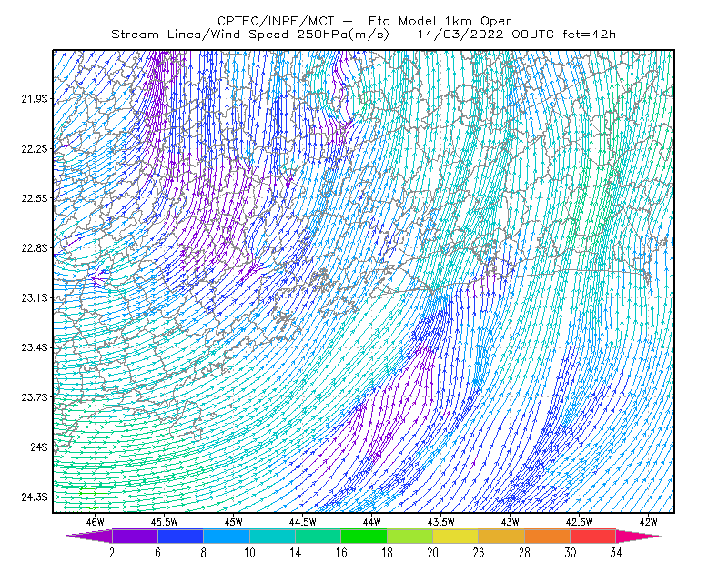This screenshot has height=562, width=728.
Task: Click the yellow swatch between 20 and 26
Action: 456,536
